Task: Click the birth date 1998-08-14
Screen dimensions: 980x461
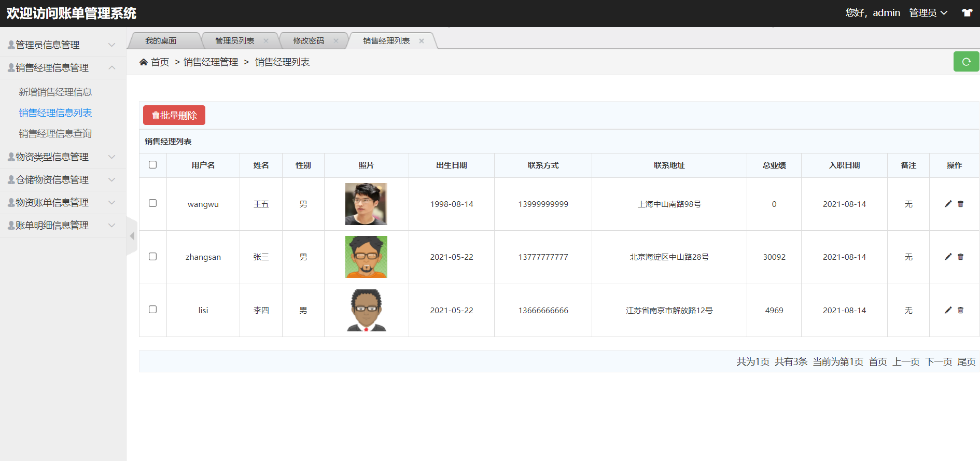Action: point(452,204)
